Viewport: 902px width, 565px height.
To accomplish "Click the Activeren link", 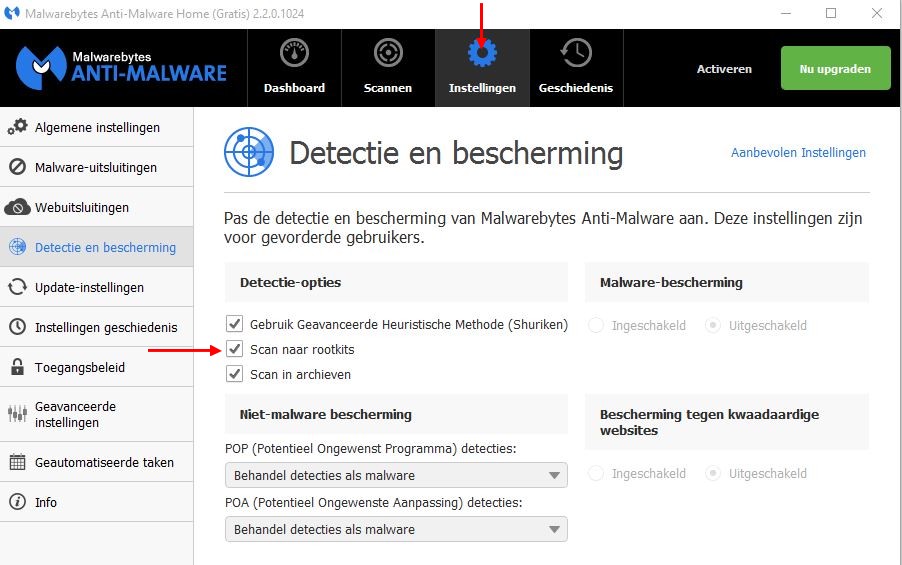I will pyautogui.click(x=724, y=68).
